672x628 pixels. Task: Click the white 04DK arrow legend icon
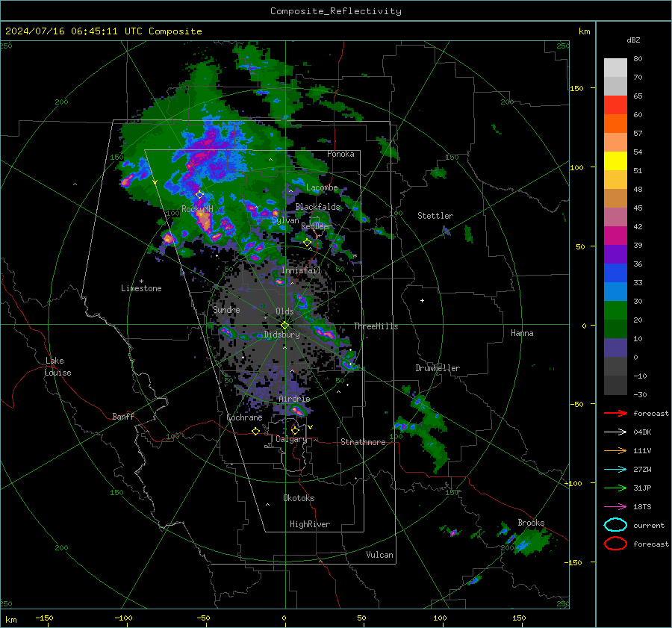615,432
